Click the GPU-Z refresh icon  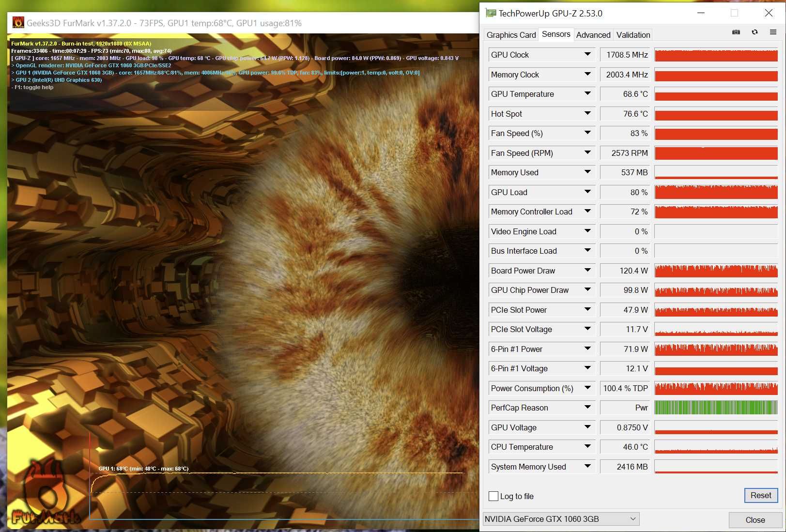pyautogui.click(x=755, y=32)
